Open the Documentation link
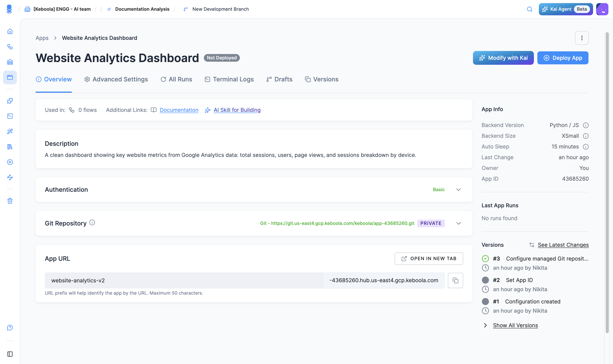Viewport: 613px width, 364px height. (179, 110)
